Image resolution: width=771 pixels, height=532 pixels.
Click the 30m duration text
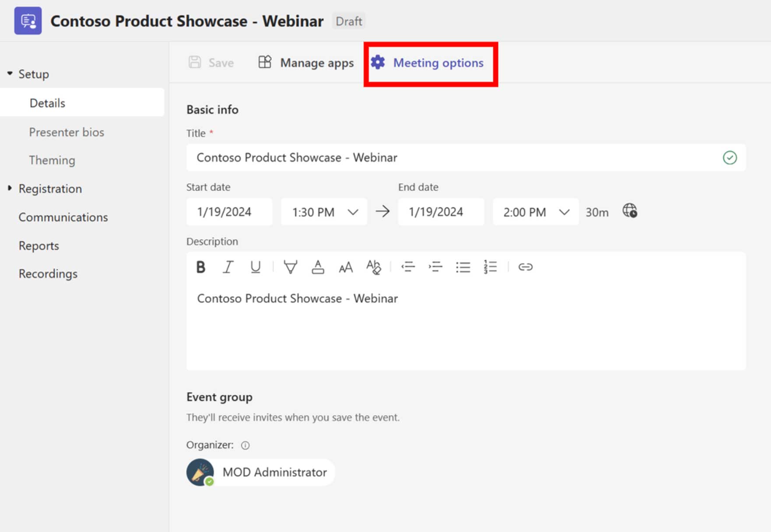click(597, 212)
